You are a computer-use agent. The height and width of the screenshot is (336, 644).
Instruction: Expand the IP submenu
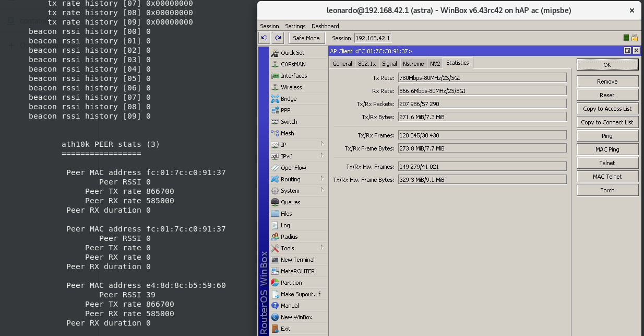[x=322, y=144]
